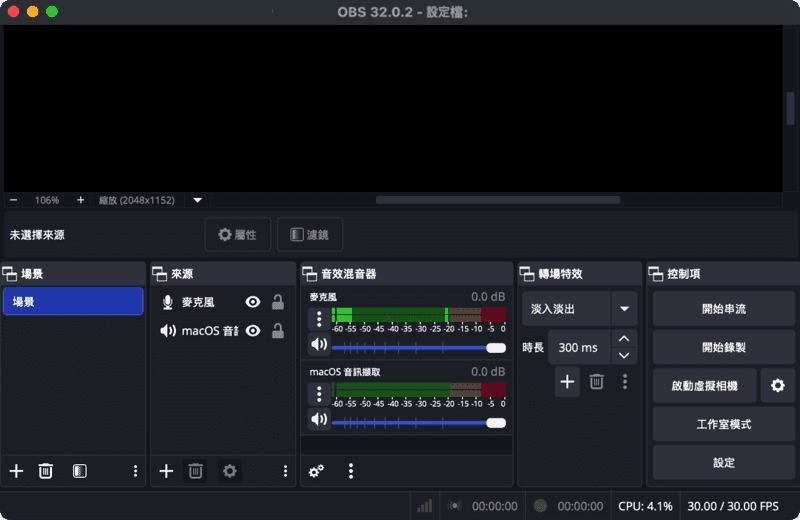
Task: Click the 麥克風 0.0 dB level text
Action: 488,297
